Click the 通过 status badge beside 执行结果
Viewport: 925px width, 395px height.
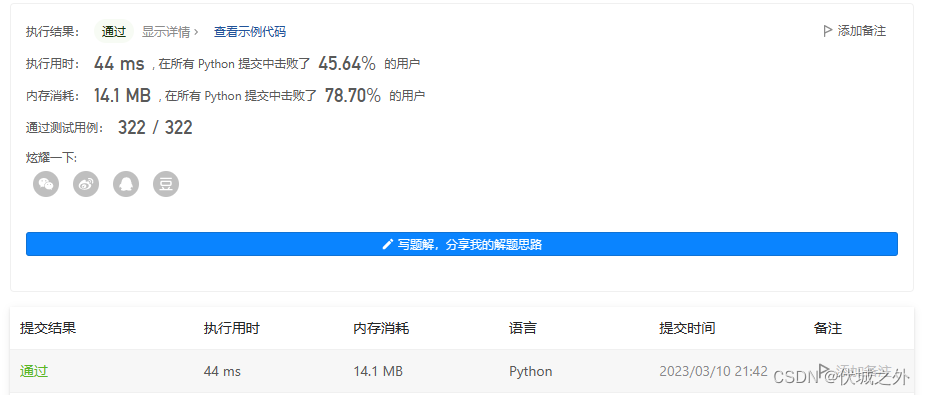coord(114,32)
